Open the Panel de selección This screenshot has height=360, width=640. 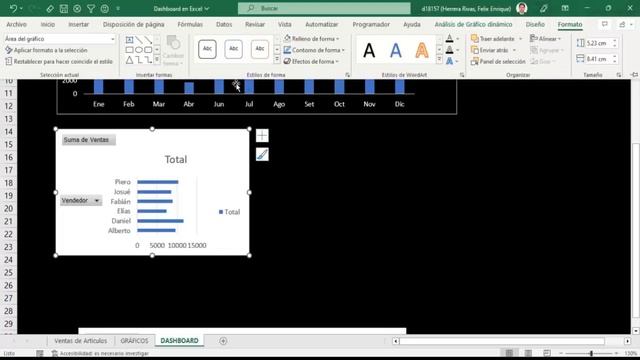tap(498, 62)
